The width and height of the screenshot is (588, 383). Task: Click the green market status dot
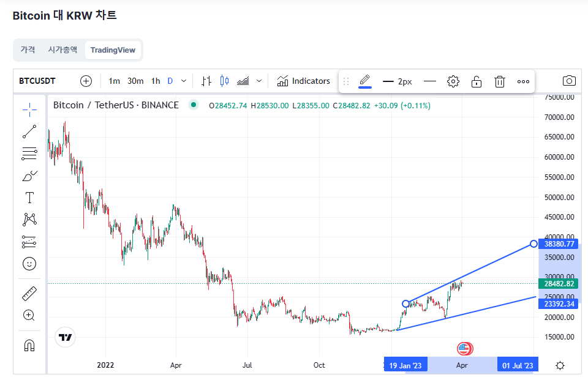click(193, 105)
